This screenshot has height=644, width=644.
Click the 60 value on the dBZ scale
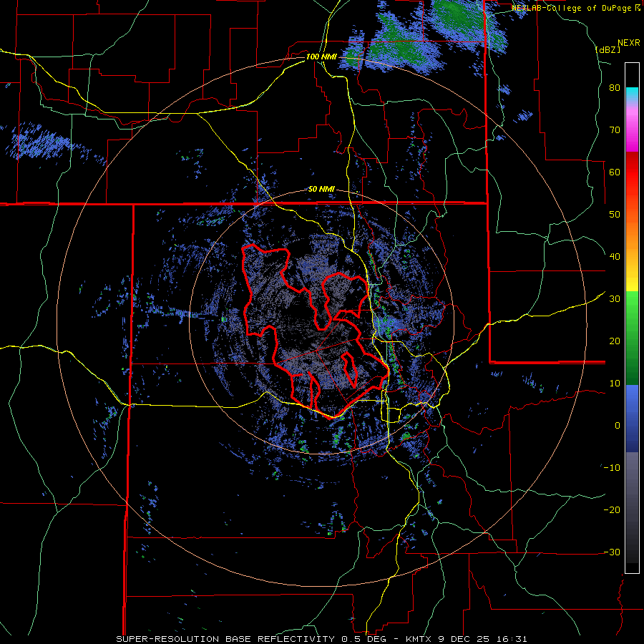coord(615,172)
